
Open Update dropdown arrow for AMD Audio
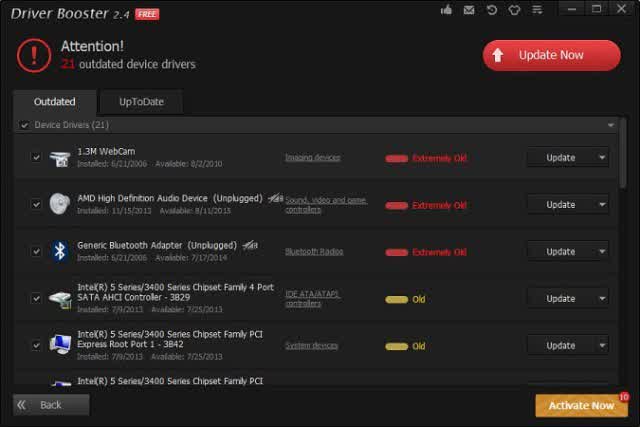tap(602, 205)
